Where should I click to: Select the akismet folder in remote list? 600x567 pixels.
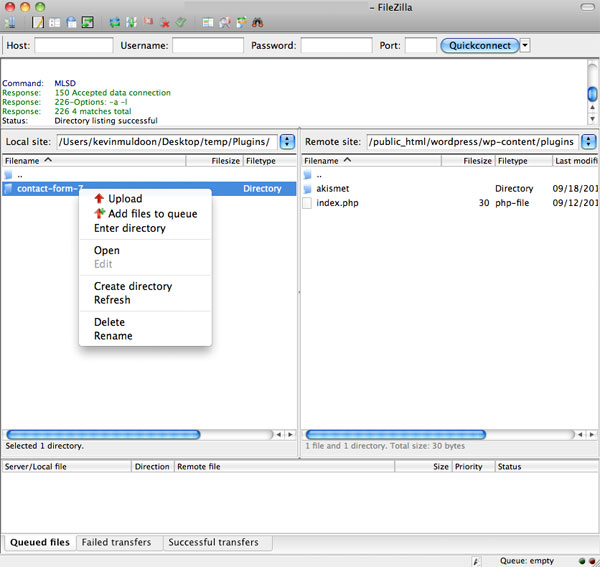click(x=332, y=188)
